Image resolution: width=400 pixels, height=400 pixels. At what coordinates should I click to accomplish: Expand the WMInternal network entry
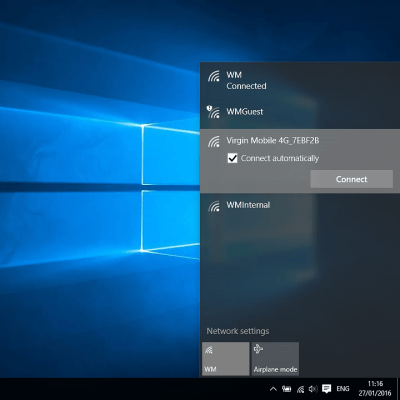pyautogui.click(x=300, y=205)
